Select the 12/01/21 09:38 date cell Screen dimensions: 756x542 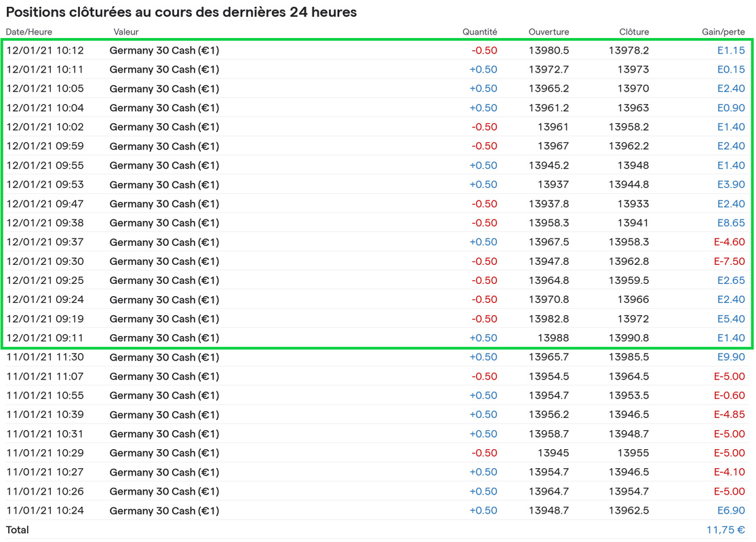point(45,223)
